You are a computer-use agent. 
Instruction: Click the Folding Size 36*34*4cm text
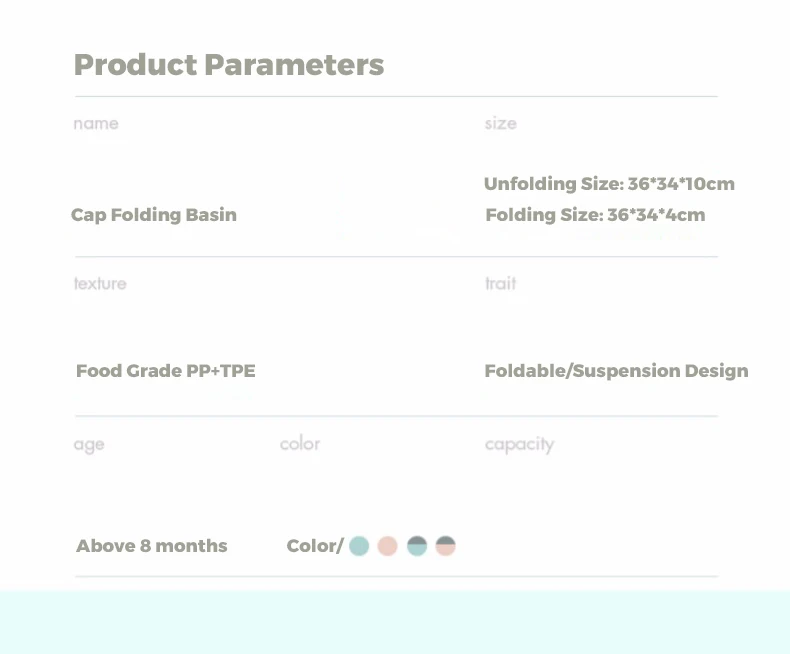tap(595, 215)
